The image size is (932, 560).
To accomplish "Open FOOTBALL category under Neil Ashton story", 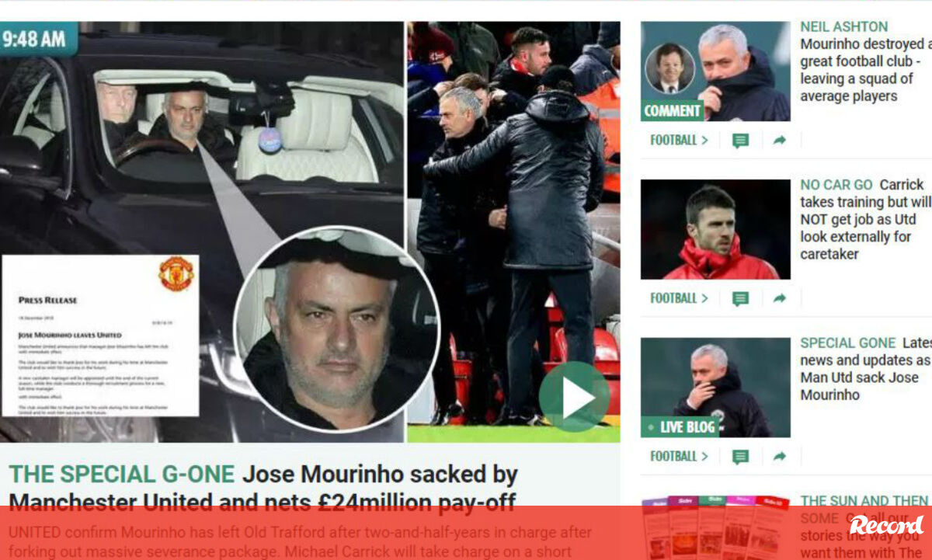I will [679, 141].
